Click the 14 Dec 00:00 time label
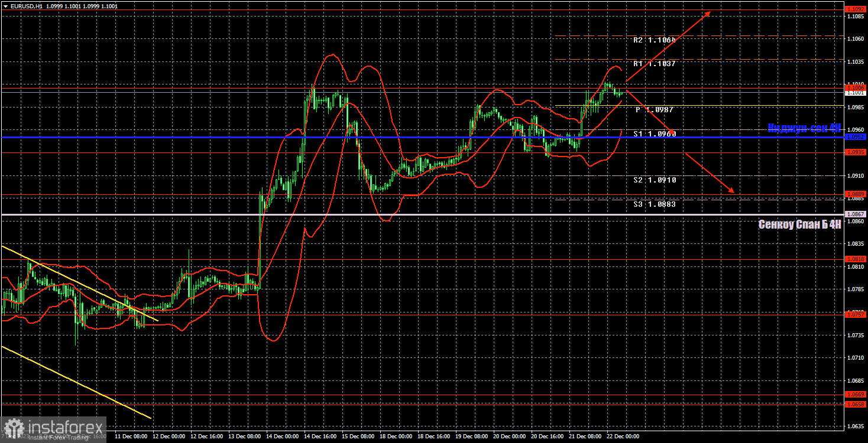The image size is (868, 443). tap(283, 437)
